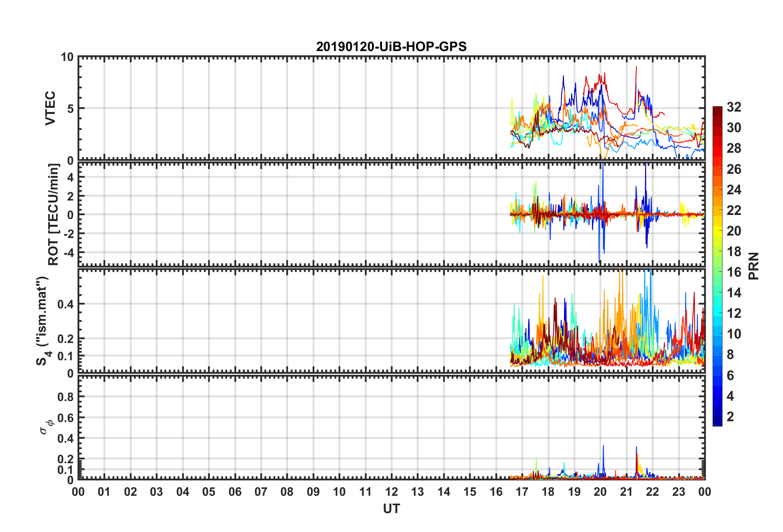Screen dimensions: 783x532
Task: Click the plot title 20190120-UiB-HOP-GPS
Action: click(x=391, y=47)
